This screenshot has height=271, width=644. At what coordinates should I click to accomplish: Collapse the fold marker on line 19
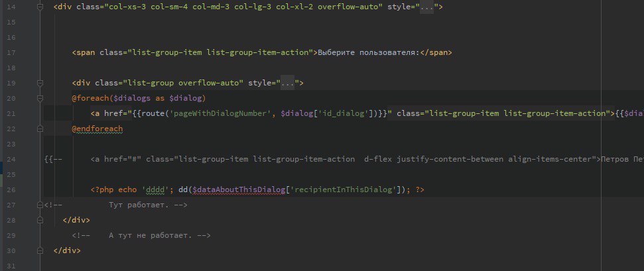tap(40, 83)
